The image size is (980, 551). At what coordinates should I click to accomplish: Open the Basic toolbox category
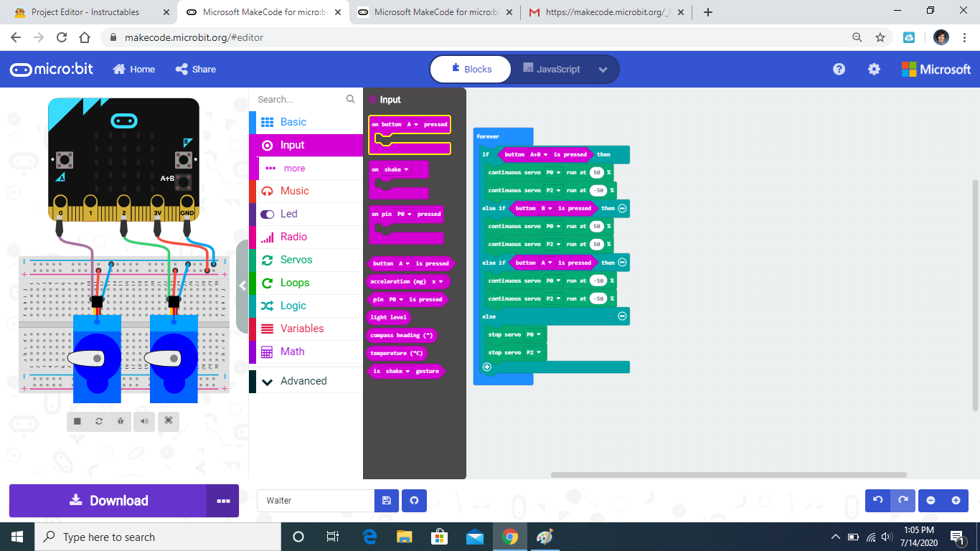306,122
